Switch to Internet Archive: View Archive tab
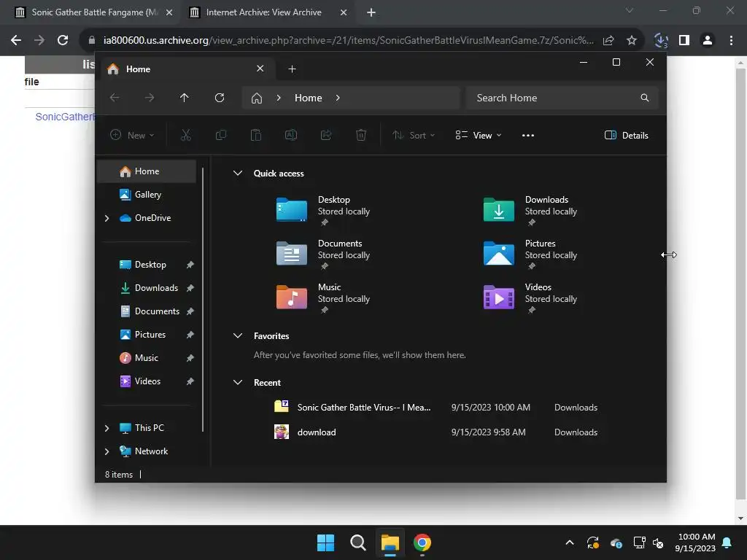Viewport: 747px width, 560px height. [x=263, y=12]
